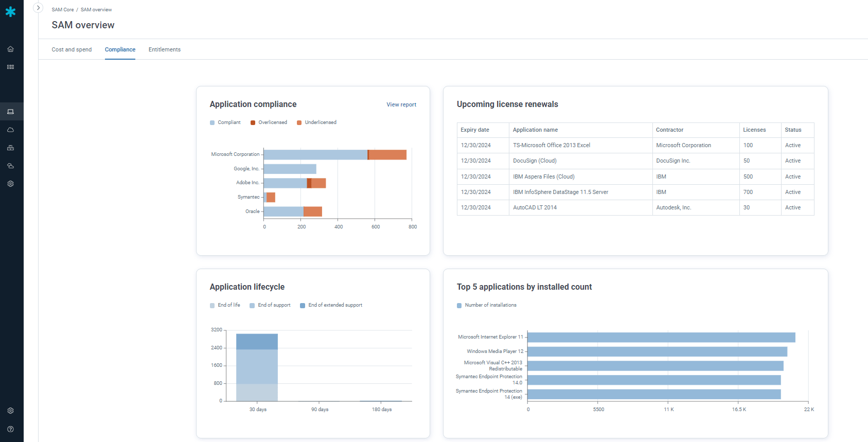Toggle the Compliant legend item
The width and height of the screenshot is (868, 442).
tap(225, 122)
